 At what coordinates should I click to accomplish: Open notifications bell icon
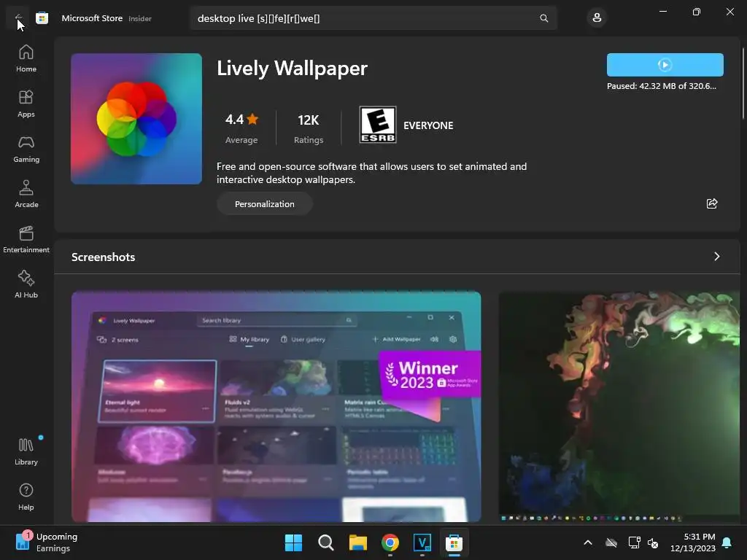click(727, 542)
